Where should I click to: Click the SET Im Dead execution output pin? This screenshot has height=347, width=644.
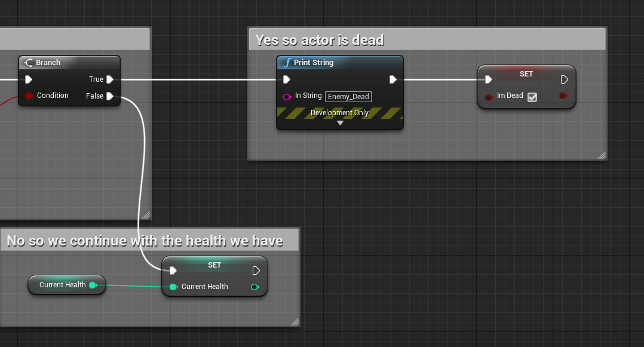565,79
